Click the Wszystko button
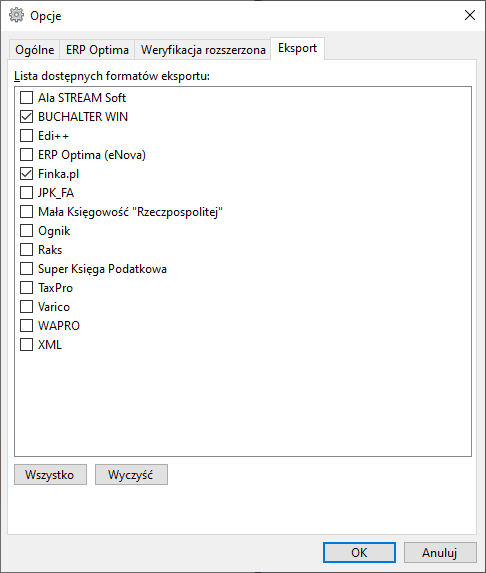Viewport: 486px width, 573px height. coord(50,475)
